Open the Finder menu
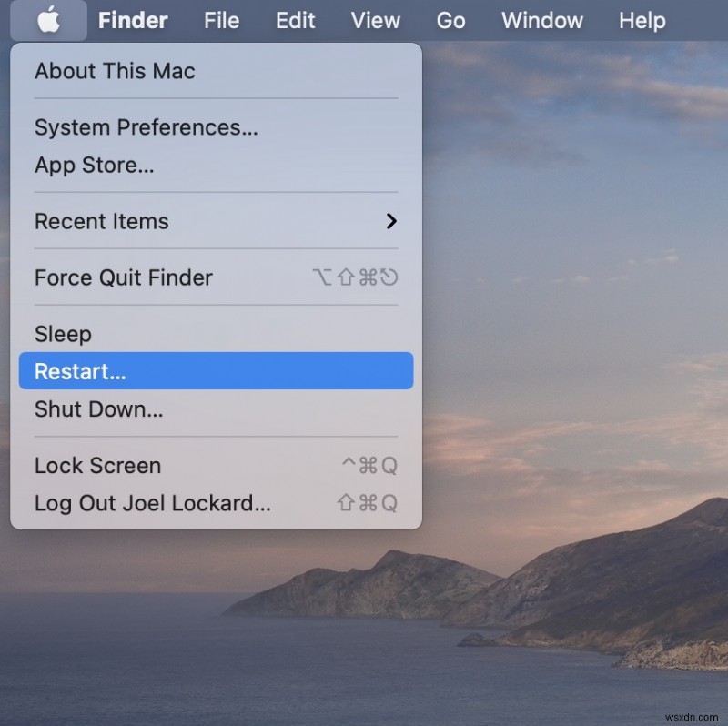 (132, 20)
